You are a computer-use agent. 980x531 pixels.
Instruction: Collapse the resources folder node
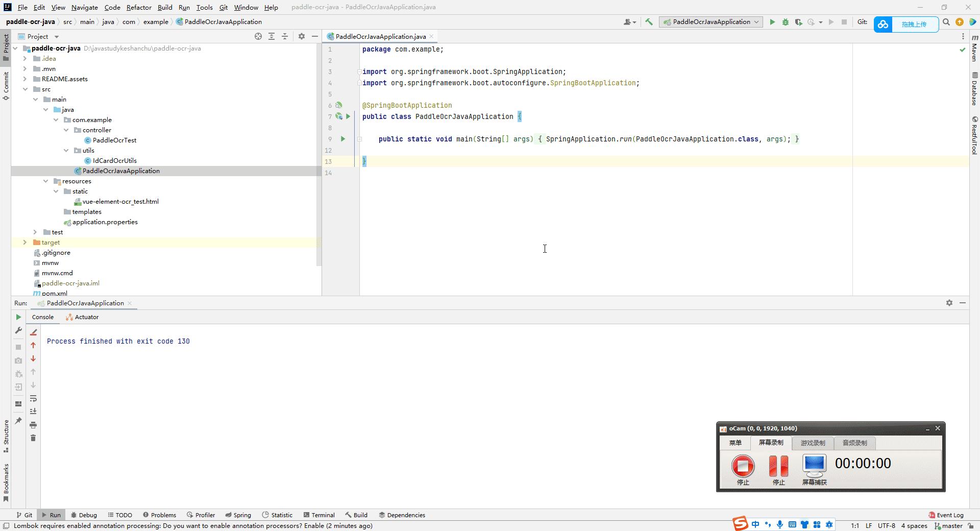pyautogui.click(x=46, y=181)
